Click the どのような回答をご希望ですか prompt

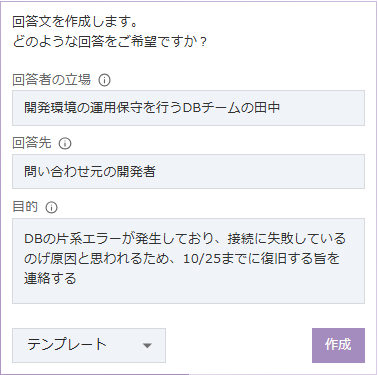click(110, 42)
